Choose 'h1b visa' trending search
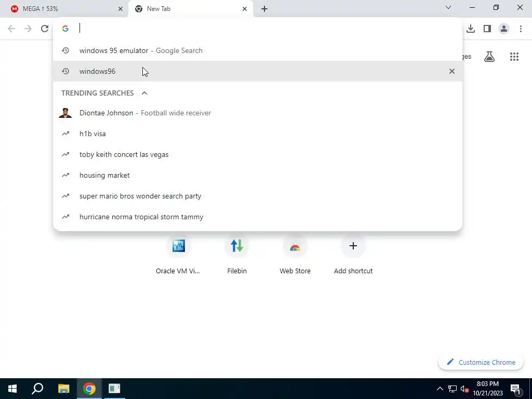The image size is (532, 399). [258, 134]
